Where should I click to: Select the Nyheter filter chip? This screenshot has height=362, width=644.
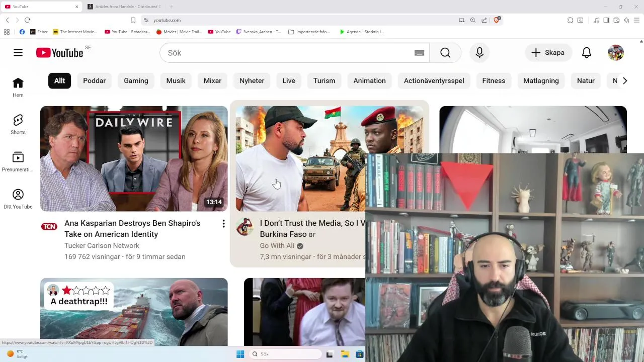252,80
